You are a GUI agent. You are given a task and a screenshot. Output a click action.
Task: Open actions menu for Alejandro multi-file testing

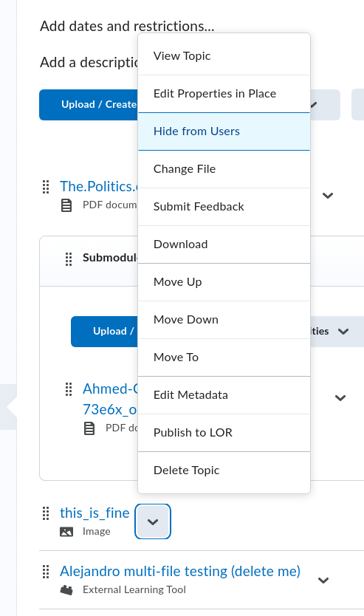pyautogui.click(x=323, y=581)
